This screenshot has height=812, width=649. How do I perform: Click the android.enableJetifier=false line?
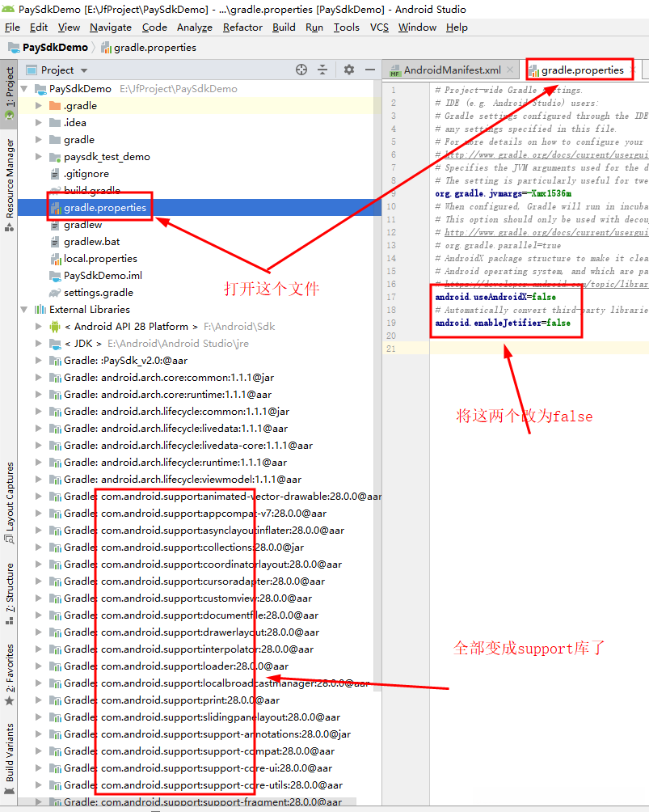pos(503,323)
